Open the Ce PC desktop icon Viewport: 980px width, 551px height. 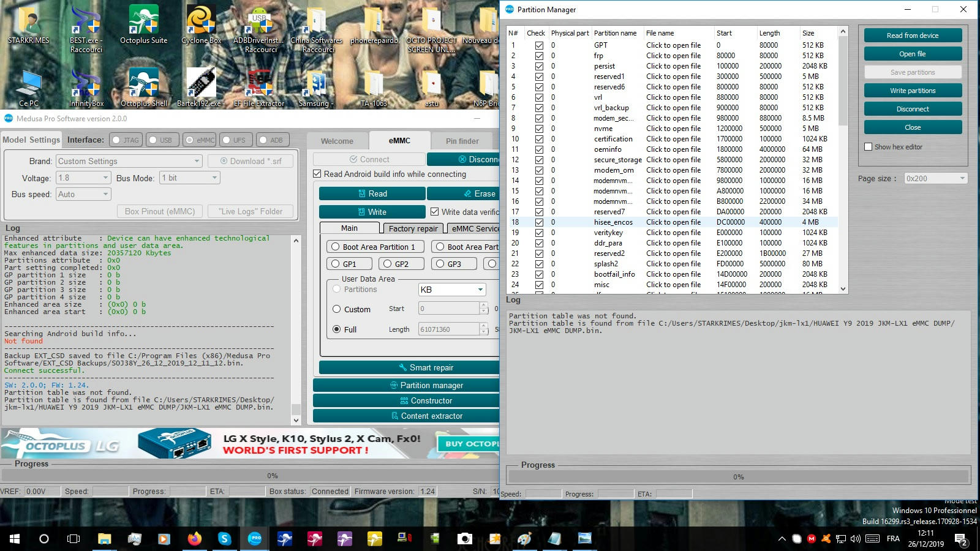click(29, 88)
